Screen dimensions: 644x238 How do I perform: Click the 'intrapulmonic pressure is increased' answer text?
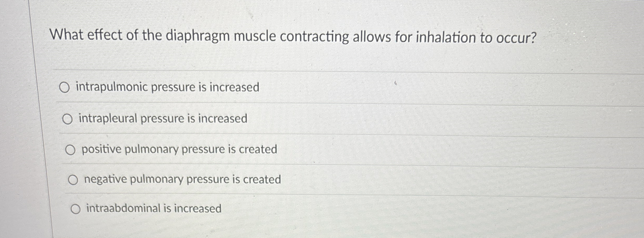coord(167,87)
